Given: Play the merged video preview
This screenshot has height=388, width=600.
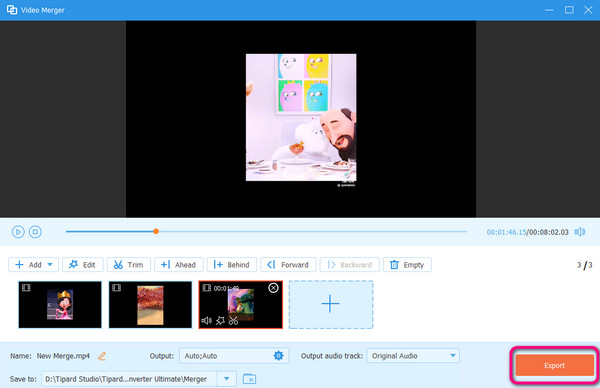Looking at the screenshot, I should click(x=18, y=232).
